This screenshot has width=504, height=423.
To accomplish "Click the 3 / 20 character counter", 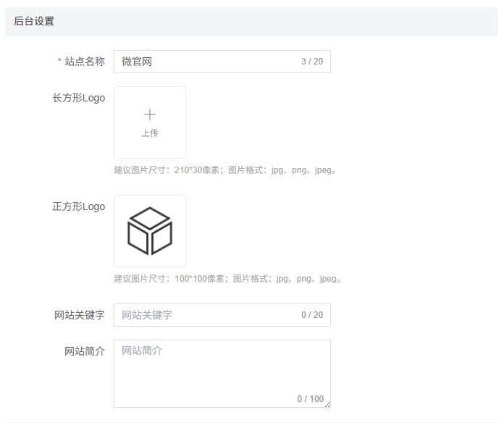I will [x=312, y=62].
